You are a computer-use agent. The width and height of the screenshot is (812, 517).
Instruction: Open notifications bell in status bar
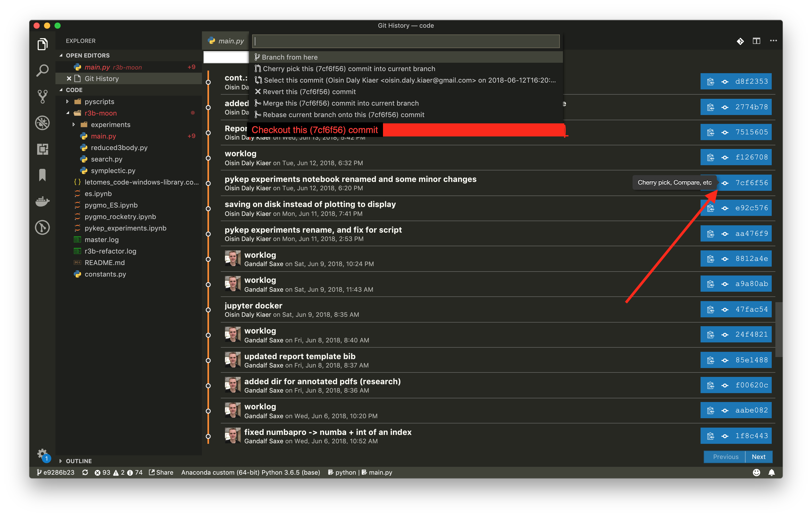click(771, 473)
